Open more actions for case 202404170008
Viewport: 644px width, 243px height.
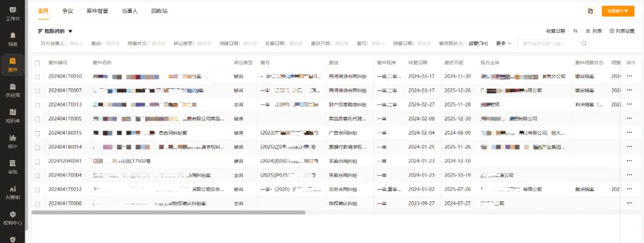629,203
